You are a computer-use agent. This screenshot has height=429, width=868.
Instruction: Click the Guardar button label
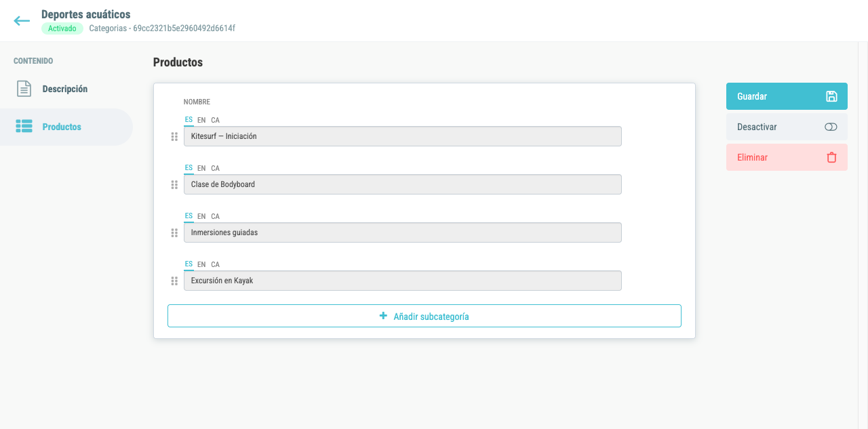[x=752, y=96]
